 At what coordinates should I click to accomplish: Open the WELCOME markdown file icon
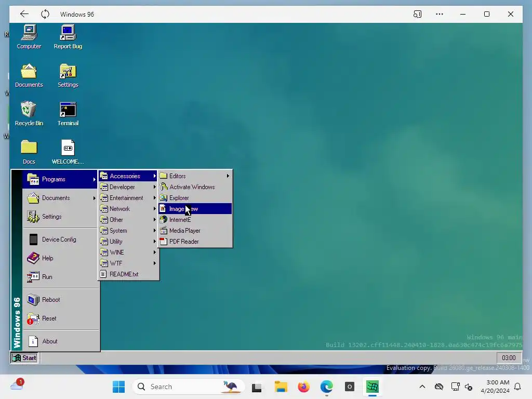click(68, 152)
